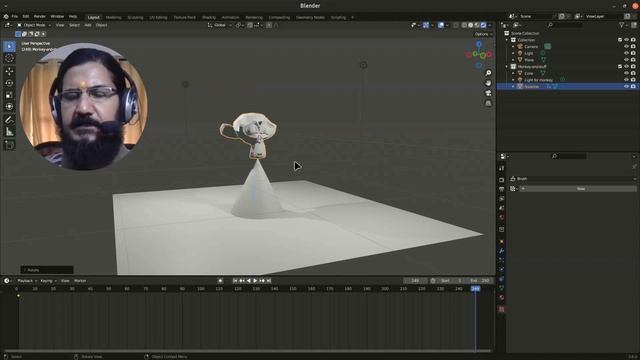Toggle X-ray mode in viewport header
Viewport: 640px width, 360px height.
coord(456,25)
